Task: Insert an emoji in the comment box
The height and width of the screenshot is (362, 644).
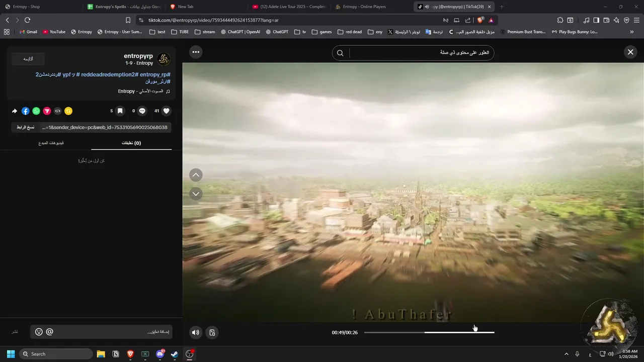Action: [39, 332]
